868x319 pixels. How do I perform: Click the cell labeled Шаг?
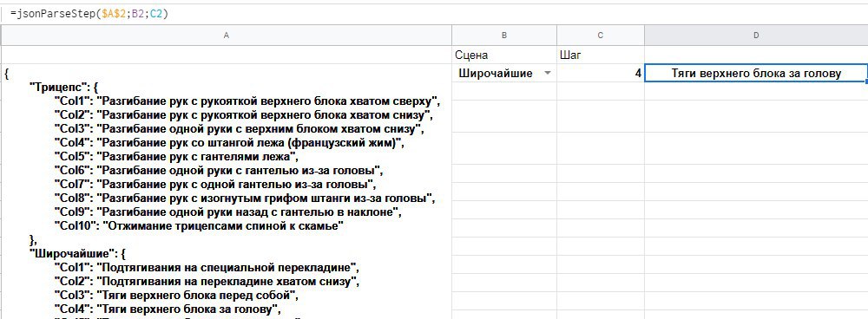pos(601,55)
